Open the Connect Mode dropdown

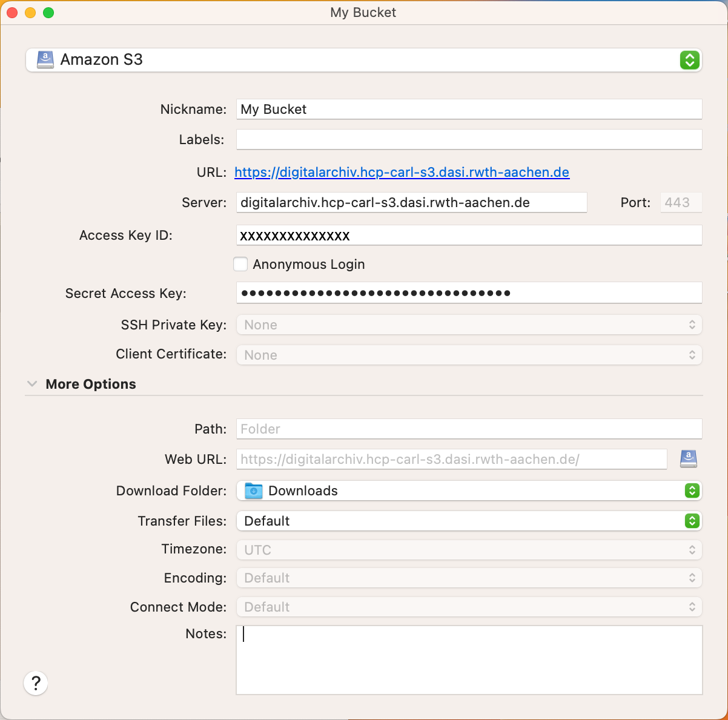tap(693, 606)
